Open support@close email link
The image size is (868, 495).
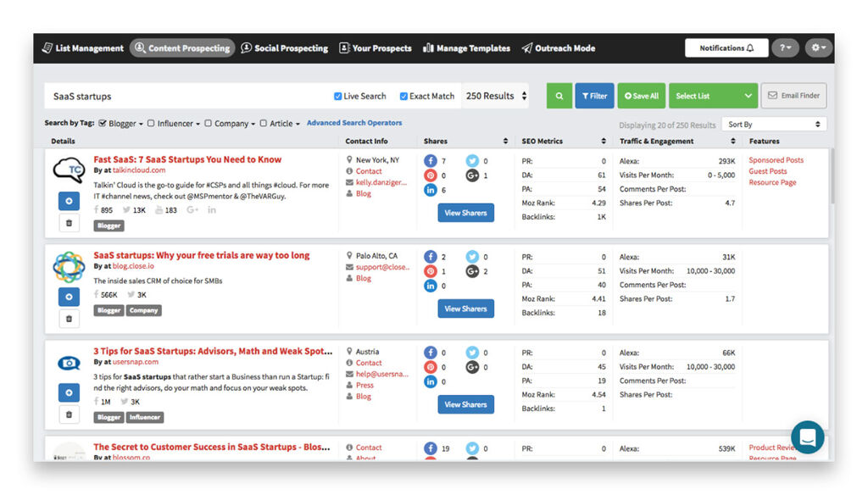click(382, 267)
